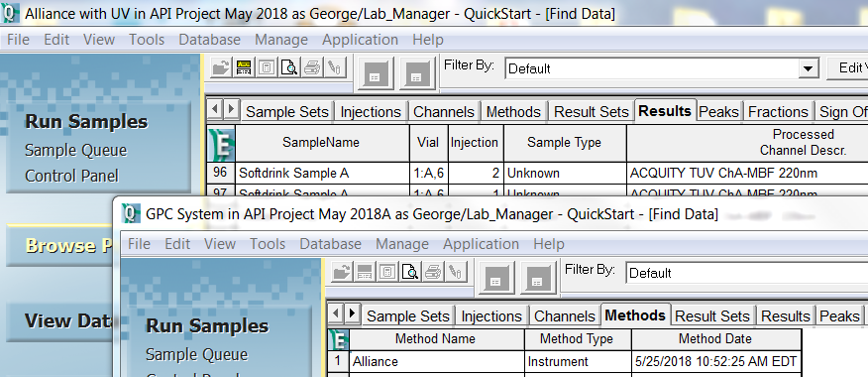Click open folder icon in Alliance window toolbar
The image size is (868, 377).
tap(221, 67)
